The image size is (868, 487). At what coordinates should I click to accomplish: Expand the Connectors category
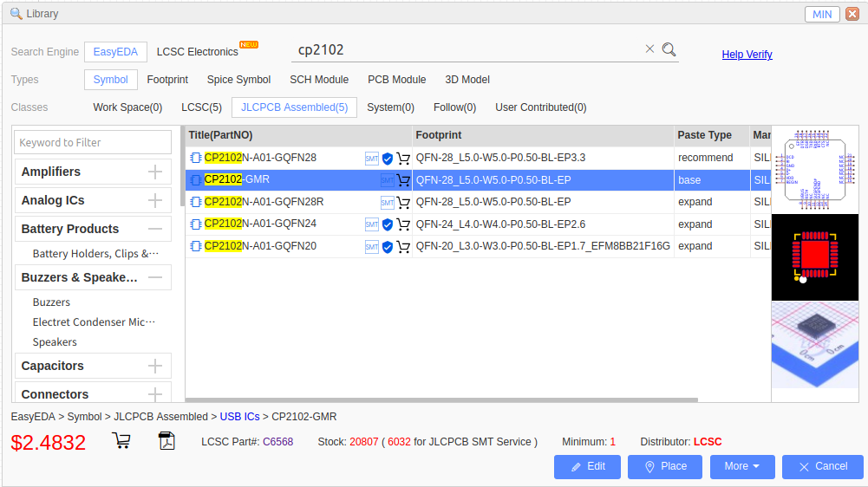click(x=155, y=394)
